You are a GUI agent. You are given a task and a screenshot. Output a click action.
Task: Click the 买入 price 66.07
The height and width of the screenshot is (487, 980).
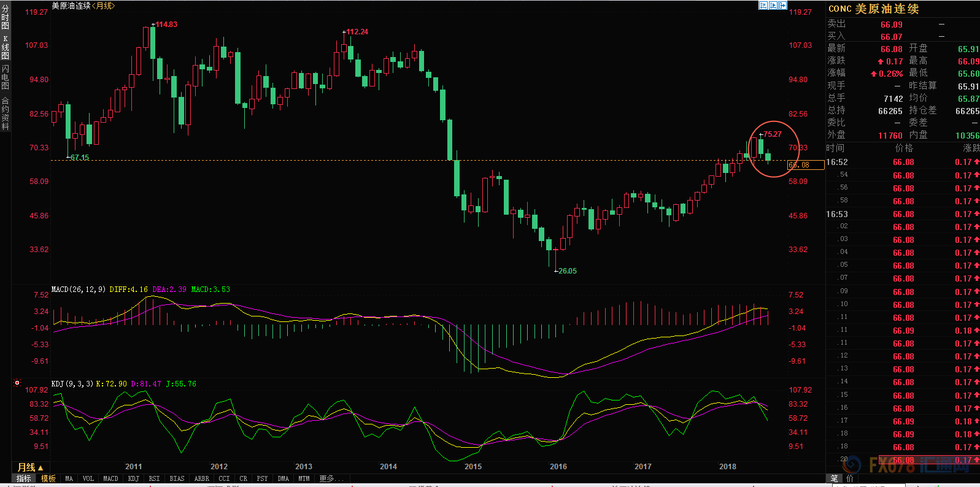[892, 37]
